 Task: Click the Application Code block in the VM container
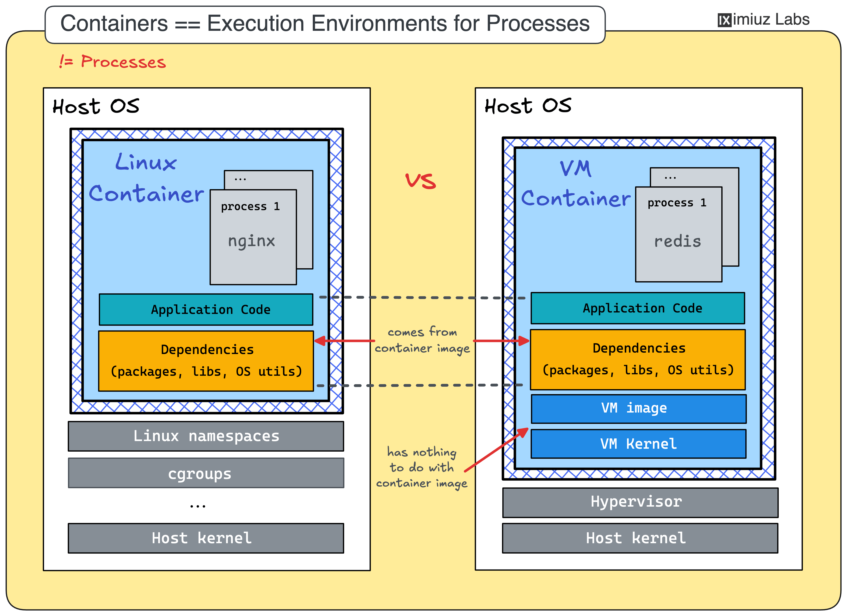[638, 308]
